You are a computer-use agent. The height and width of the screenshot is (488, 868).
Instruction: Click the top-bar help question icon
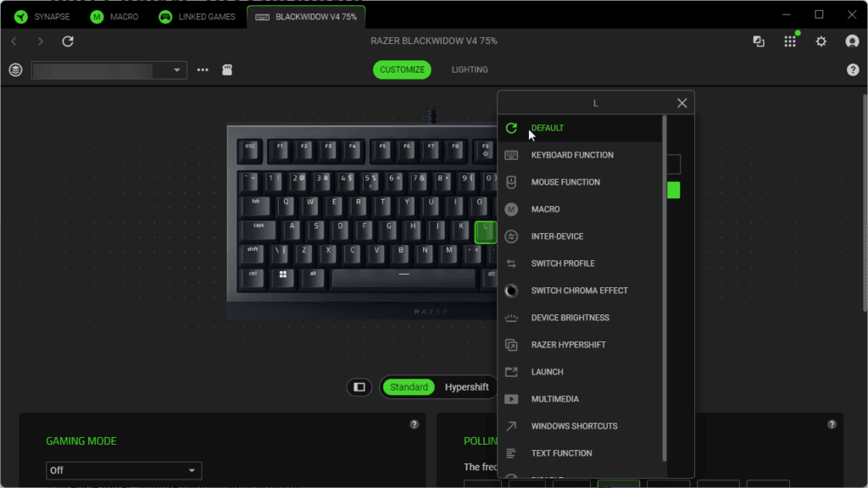[x=853, y=69]
